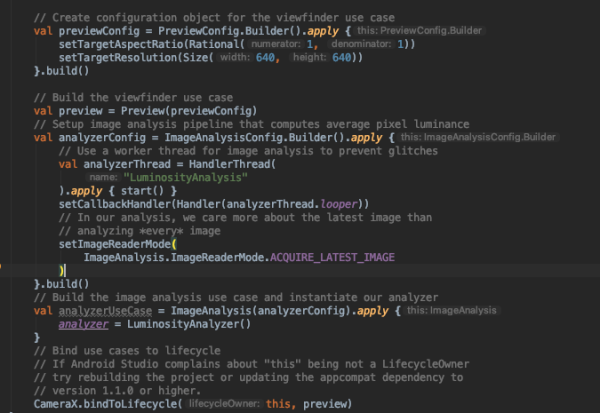The width and height of the screenshot is (600, 413).
Task: Click the 640 height value
Action: (341, 58)
